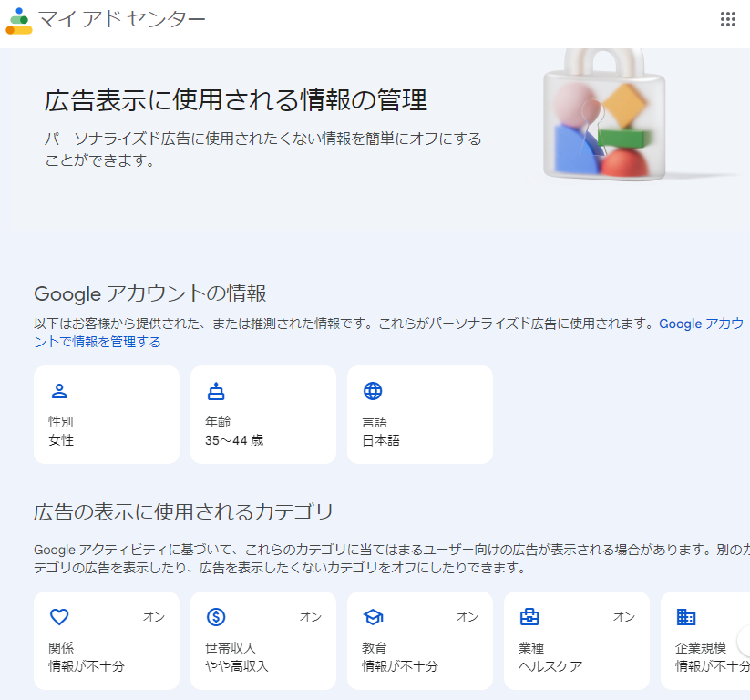Click the household income dollar icon
Screen dimensions: 750x700
click(x=216, y=617)
